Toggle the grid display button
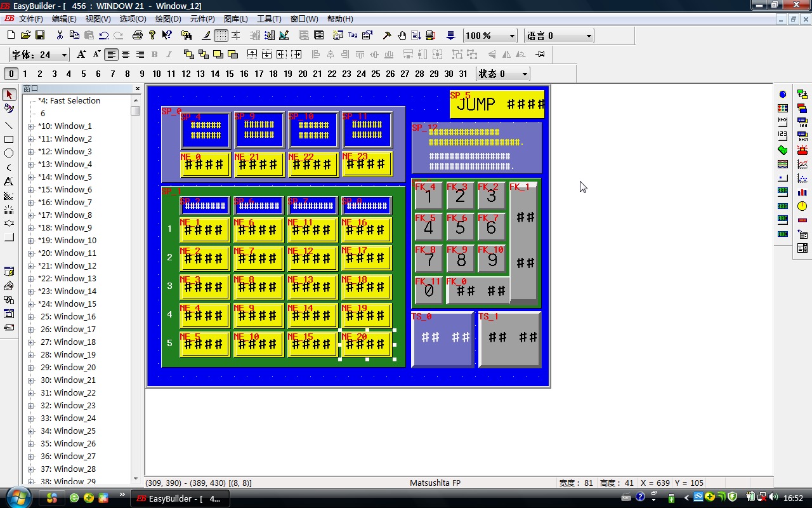 tap(221, 36)
